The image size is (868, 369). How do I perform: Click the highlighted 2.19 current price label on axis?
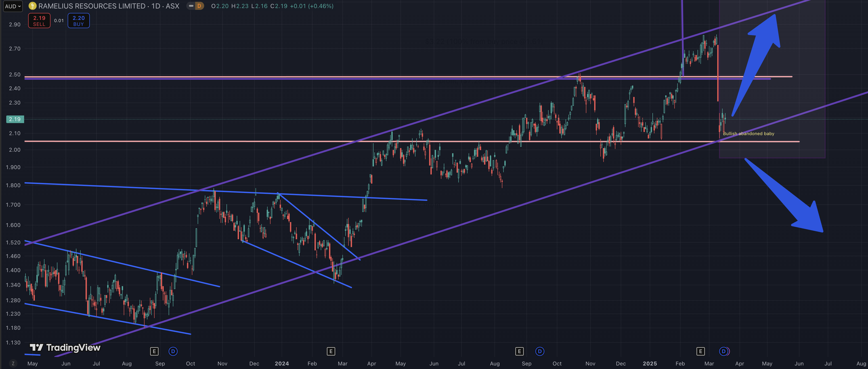(x=15, y=119)
